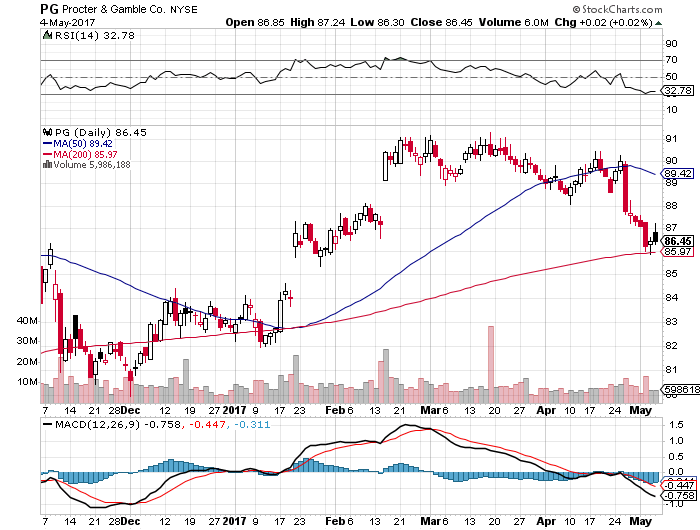
Task: Click the 40M volume axis label
Action: [x=27, y=321]
